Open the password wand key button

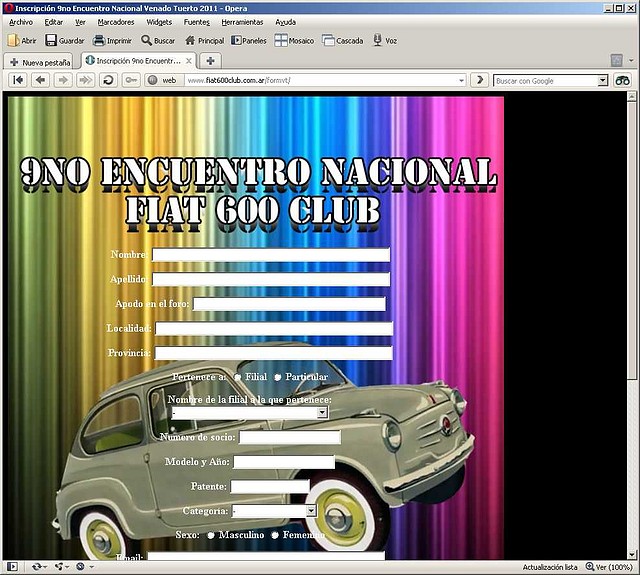131,80
